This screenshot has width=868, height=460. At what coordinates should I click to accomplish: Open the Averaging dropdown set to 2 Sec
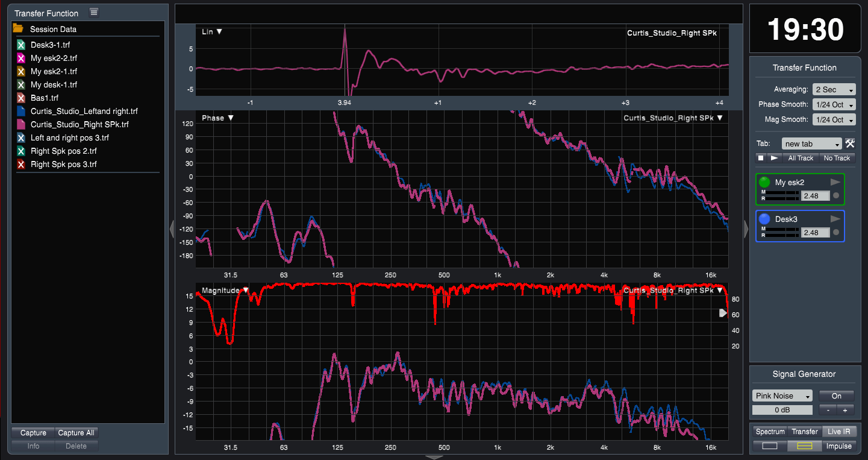834,89
